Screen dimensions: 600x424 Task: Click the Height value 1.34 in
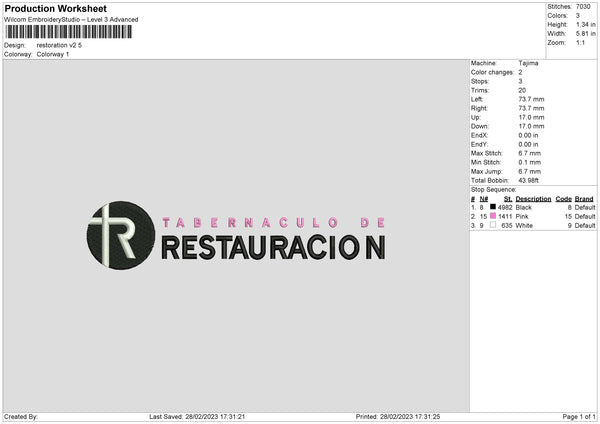[586, 24]
